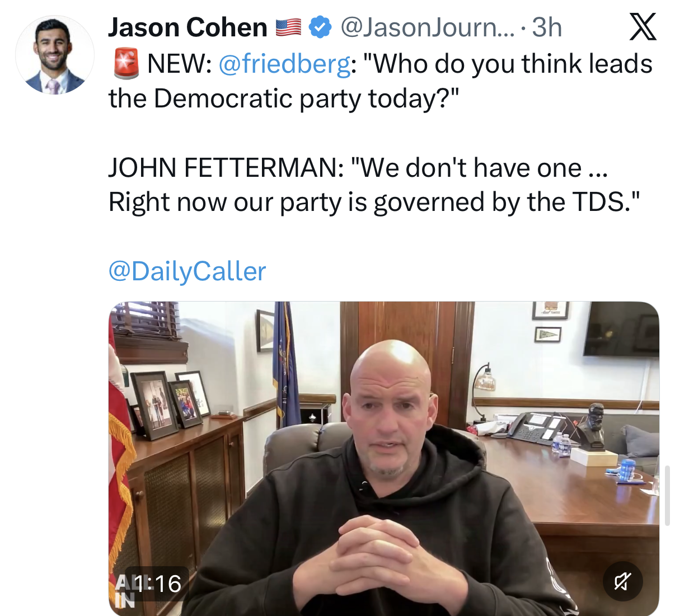This screenshot has height=616, width=675.
Task: Click the American flag emoji beside name
Action: (288, 27)
